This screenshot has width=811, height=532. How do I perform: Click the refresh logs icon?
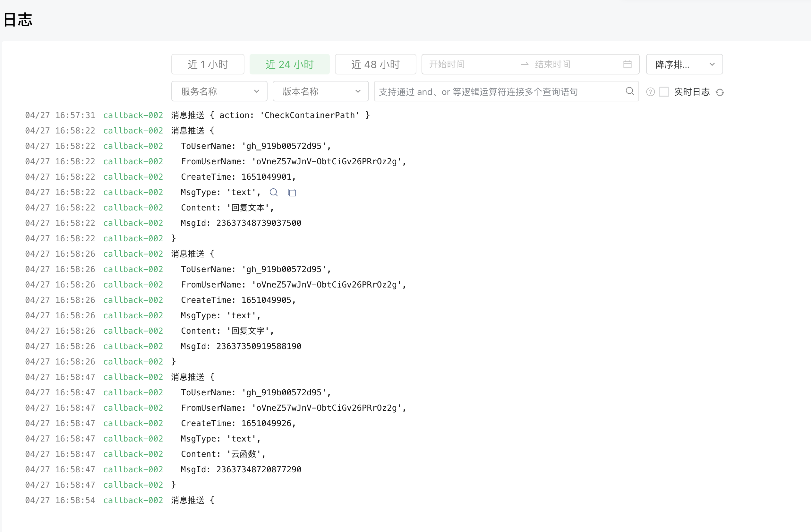[720, 92]
